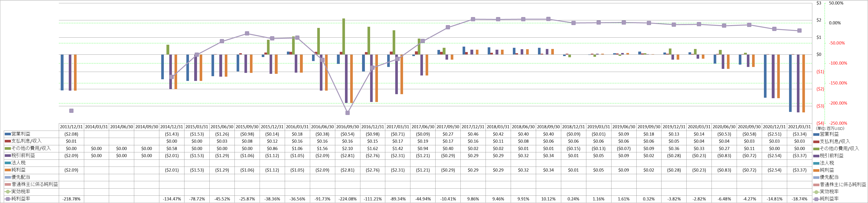Click the 9.86% net margin cell

(473, 199)
